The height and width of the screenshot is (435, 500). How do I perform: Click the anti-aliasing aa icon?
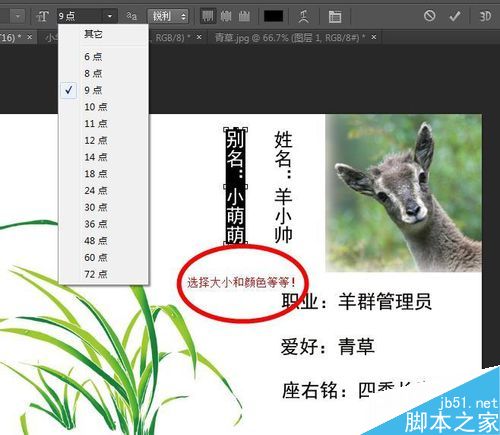132,16
